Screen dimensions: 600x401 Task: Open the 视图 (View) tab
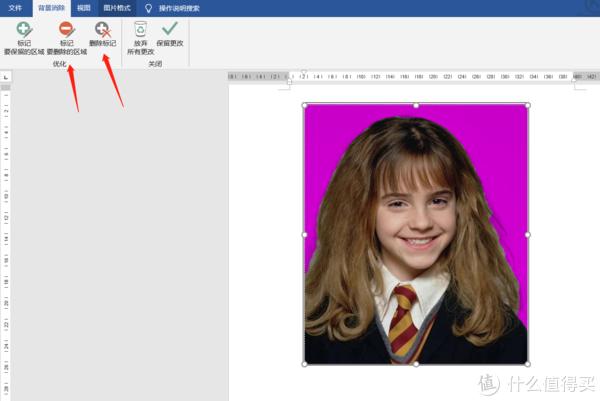click(x=83, y=8)
